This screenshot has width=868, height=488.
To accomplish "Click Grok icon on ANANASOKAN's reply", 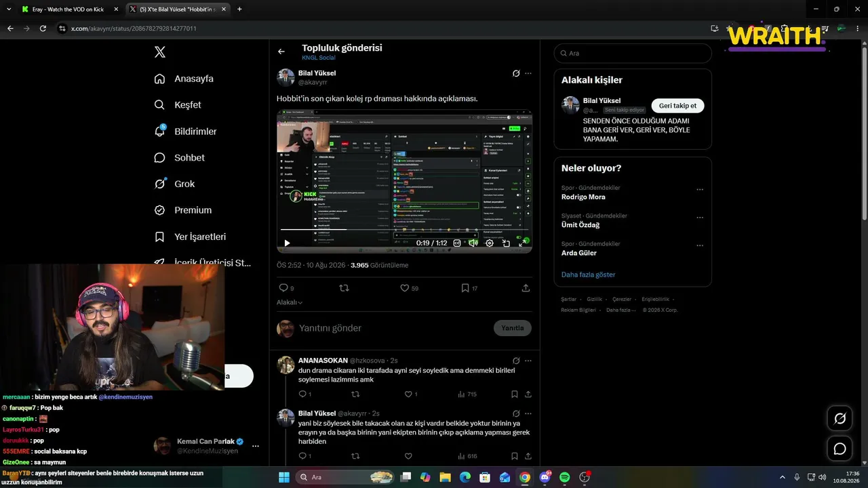I will coord(516,361).
